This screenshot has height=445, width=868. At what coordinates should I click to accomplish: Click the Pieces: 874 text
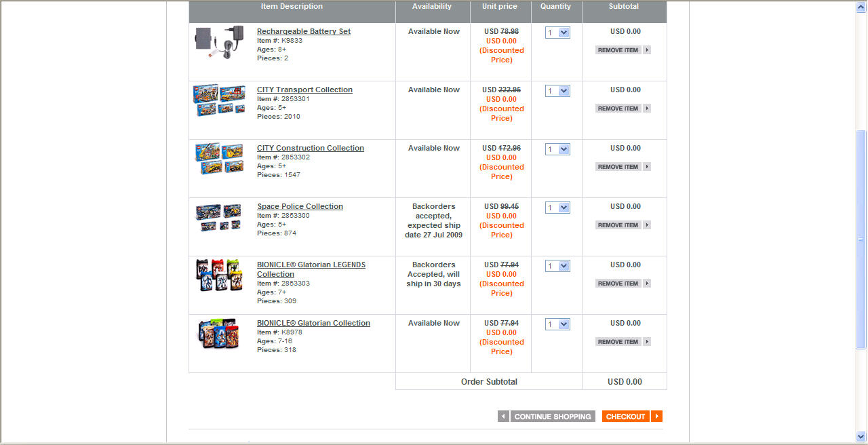tap(277, 233)
